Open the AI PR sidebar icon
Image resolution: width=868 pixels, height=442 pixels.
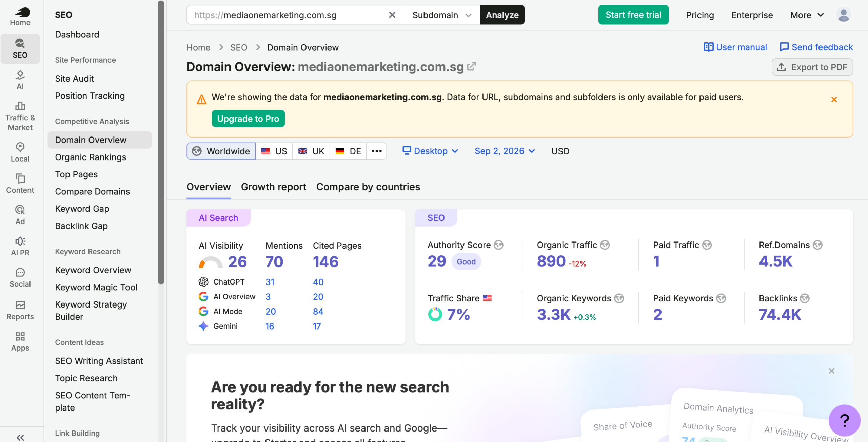[20, 246]
